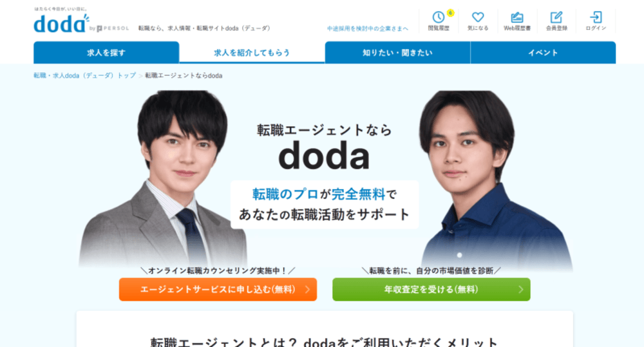
Task: Click the yellow notification badge on 閲覧履歴
Action: [x=451, y=13]
